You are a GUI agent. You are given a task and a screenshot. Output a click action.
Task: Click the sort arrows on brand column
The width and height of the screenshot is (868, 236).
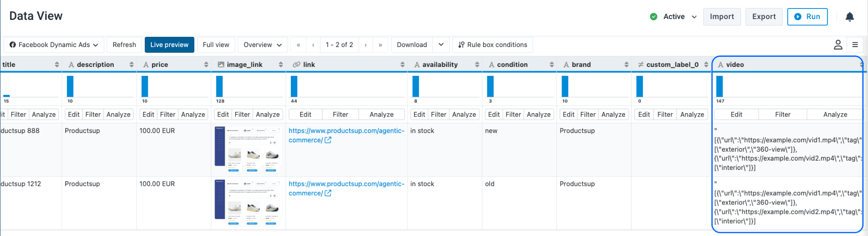(626, 64)
